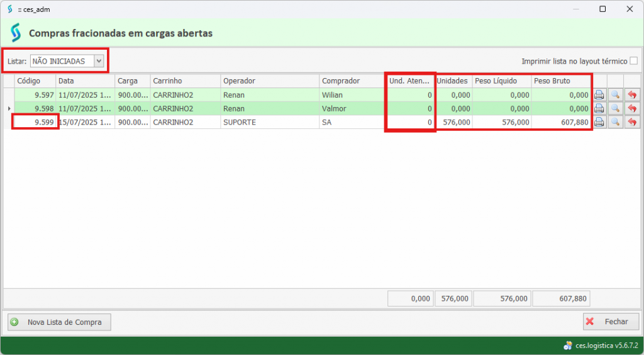The height and width of the screenshot is (355, 644).
Task: Sort by Carga column header
Action: click(133, 81)
